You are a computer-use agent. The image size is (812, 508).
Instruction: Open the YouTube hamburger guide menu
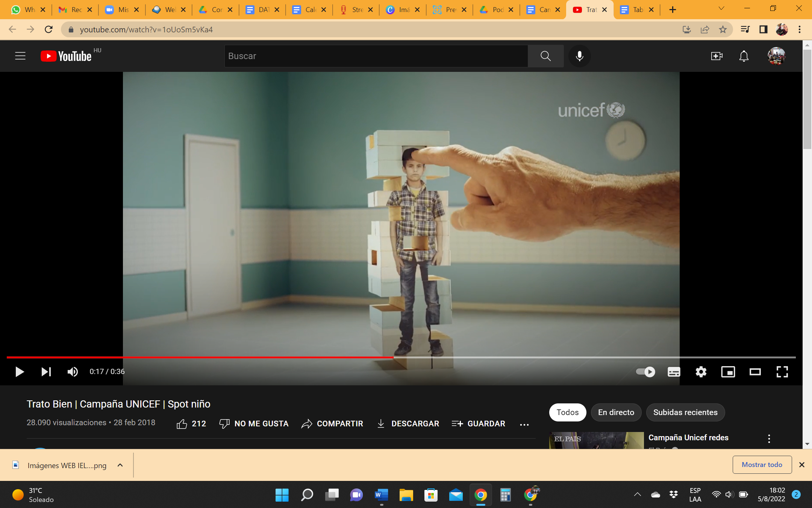click(20, 56)
